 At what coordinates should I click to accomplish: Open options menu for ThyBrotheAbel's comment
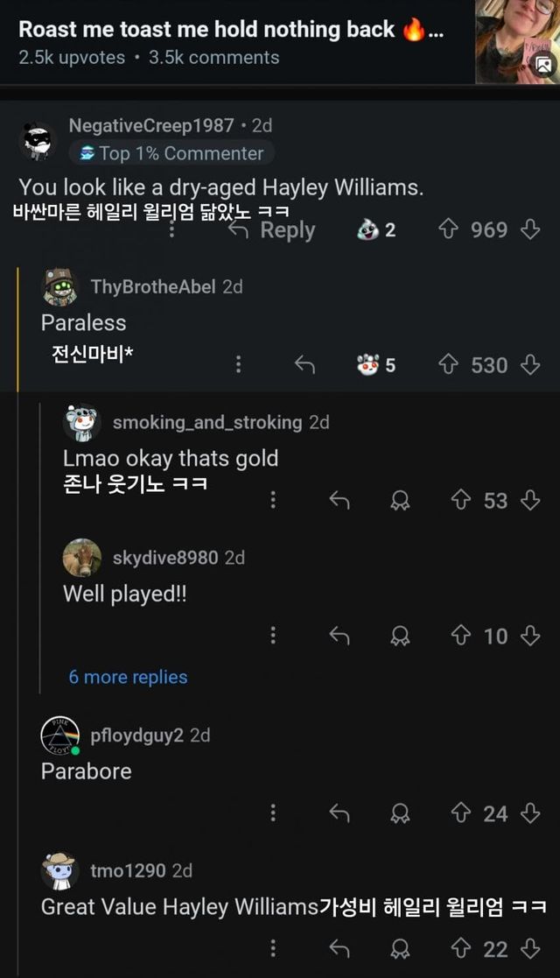tap(238, 365)
